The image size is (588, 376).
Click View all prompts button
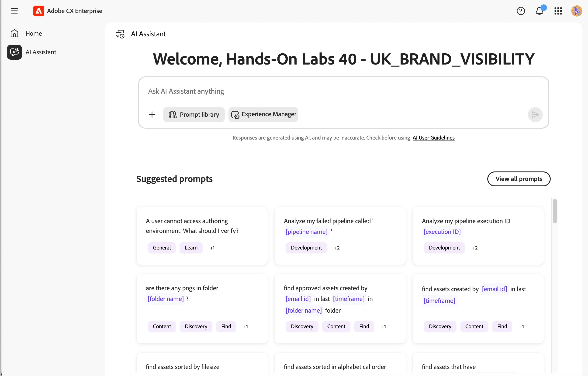(x=519, y=179)
